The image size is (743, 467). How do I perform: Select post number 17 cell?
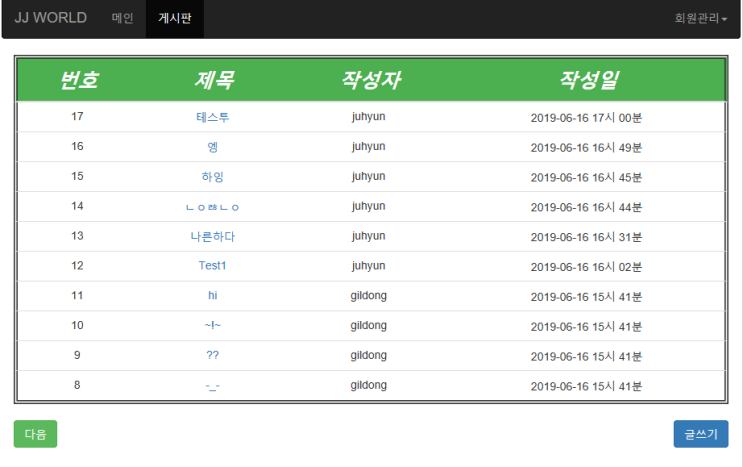77,117
